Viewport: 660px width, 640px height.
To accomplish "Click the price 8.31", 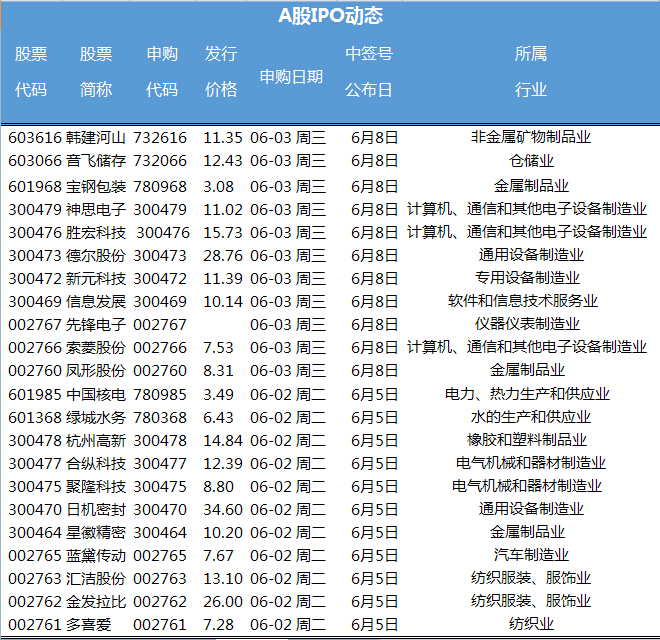I will (218, 371).
